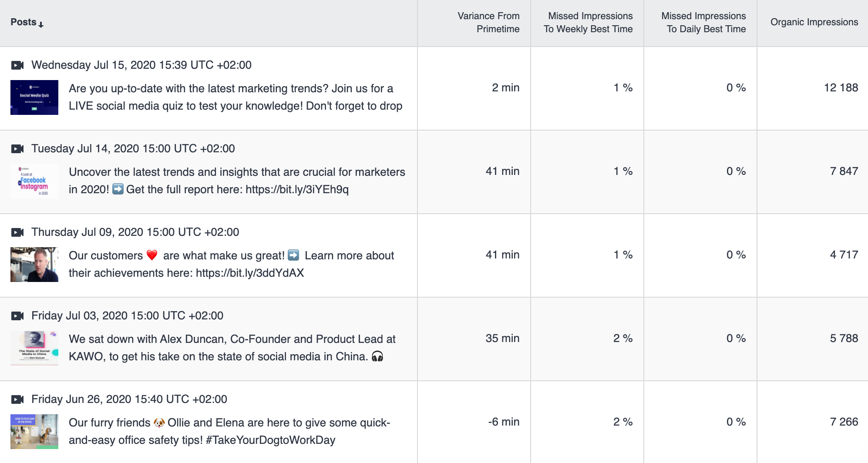The image size is (868, 463).
Task: Select the Alex Duncan KAWO post text
Action: [232, 348]
